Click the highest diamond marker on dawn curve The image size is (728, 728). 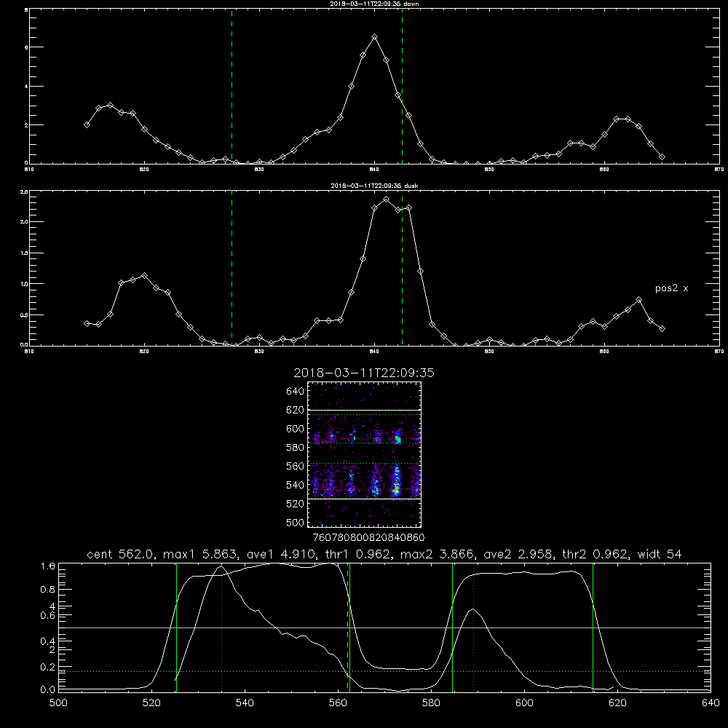point(375,36)
